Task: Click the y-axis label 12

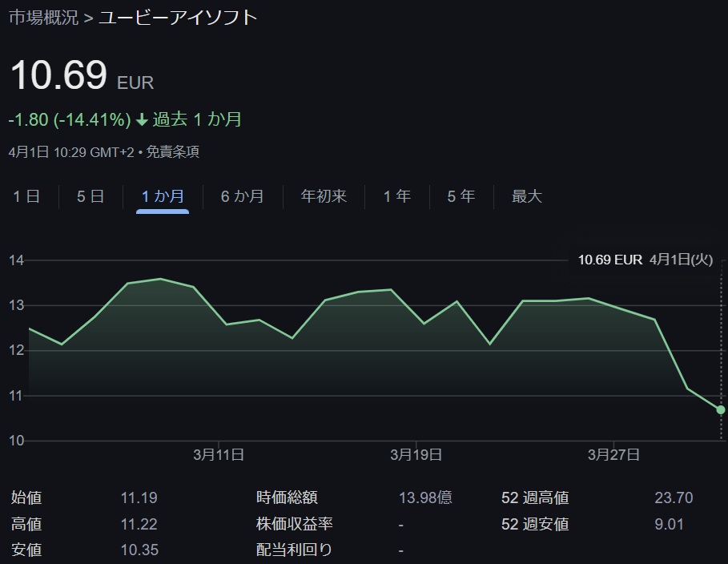Action: pyautogui.click(x=16, y=350)
